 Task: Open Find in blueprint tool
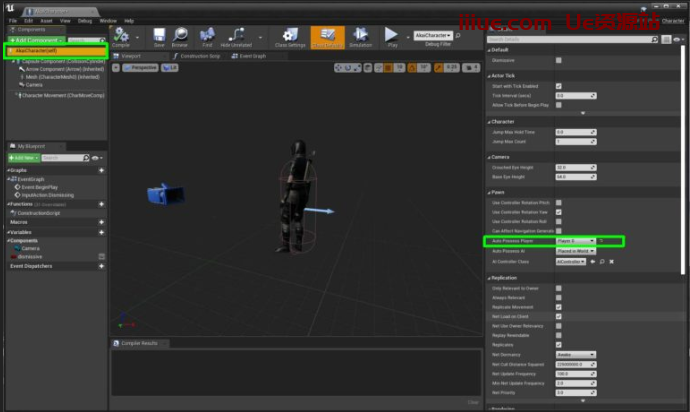click(x=207, y=38)
